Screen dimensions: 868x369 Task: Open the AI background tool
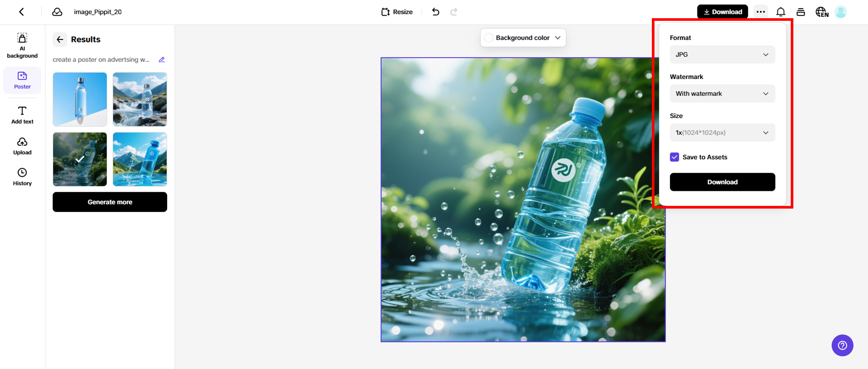[22, 46]
